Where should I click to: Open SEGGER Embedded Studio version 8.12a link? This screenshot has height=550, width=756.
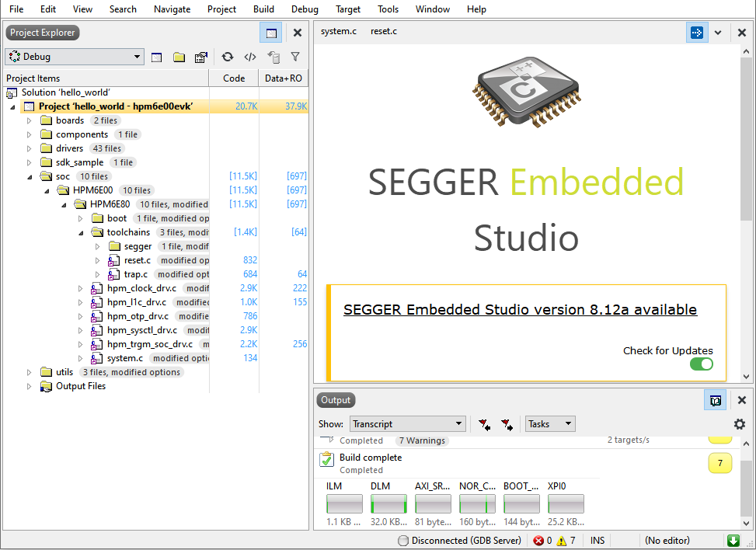tap(521, 309)
